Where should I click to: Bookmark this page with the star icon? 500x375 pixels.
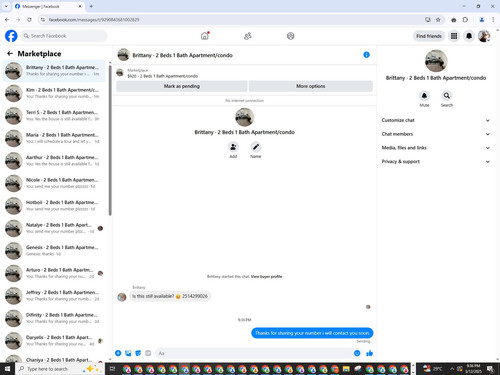438,20
